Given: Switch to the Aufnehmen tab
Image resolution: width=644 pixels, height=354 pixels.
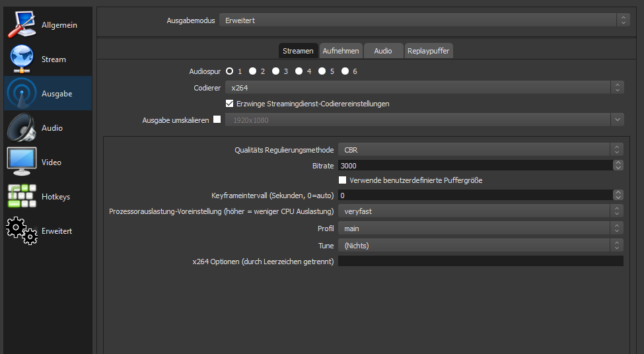Looking at the screenshot, I should tap(341, 51).
